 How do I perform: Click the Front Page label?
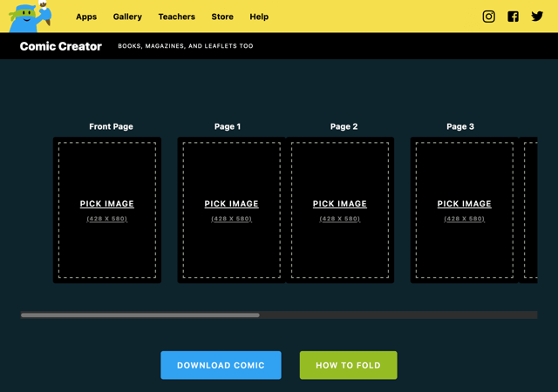pos(111,126)
